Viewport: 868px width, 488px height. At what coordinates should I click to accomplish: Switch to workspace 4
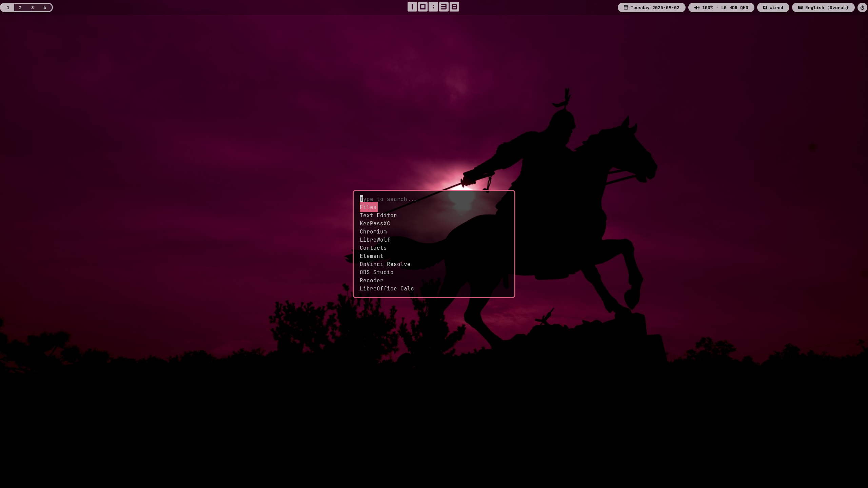point(45,7)
